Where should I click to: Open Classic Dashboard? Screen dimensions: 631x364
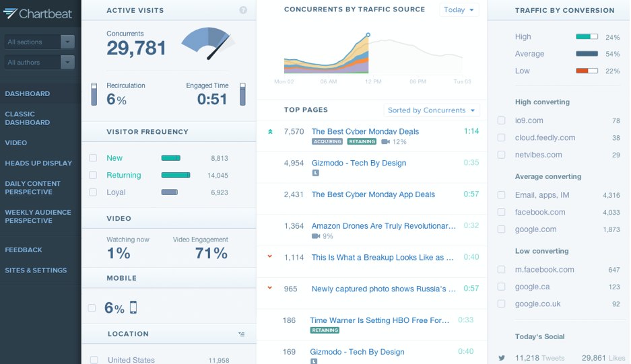tap(28, 118)
